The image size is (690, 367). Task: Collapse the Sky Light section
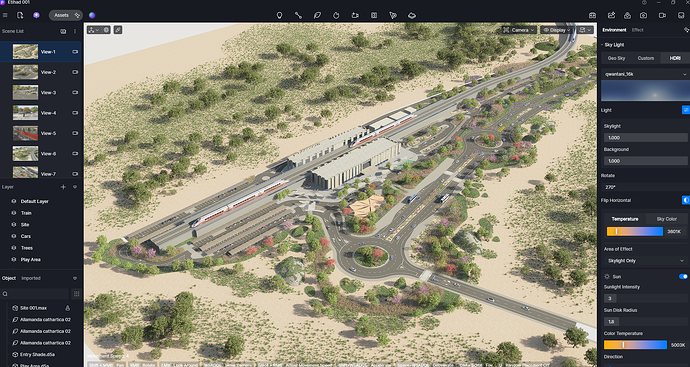(x=602, y=45)
